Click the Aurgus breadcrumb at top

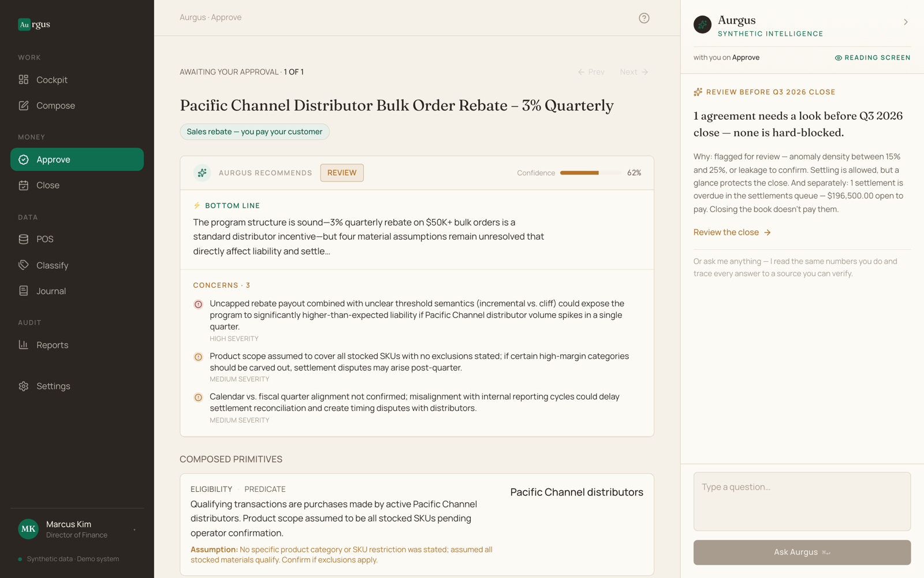click(192, 17)
